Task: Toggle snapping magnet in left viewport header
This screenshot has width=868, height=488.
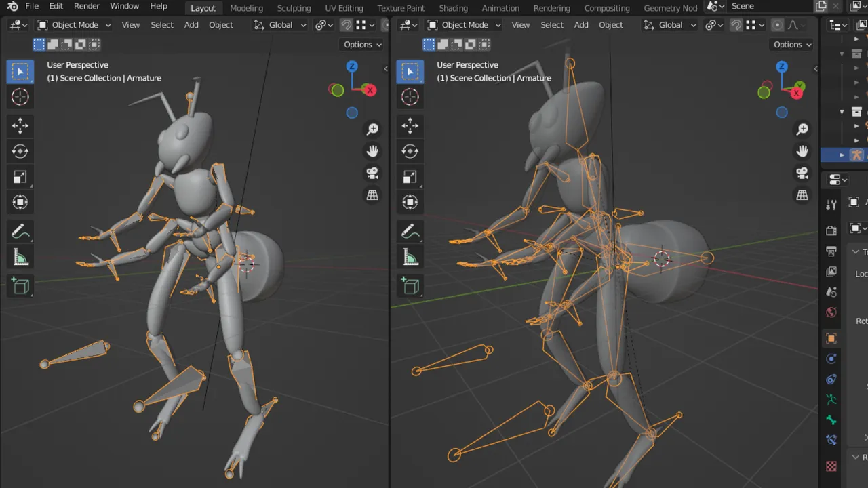Action: pyautogui.click(x=347, y=25)
